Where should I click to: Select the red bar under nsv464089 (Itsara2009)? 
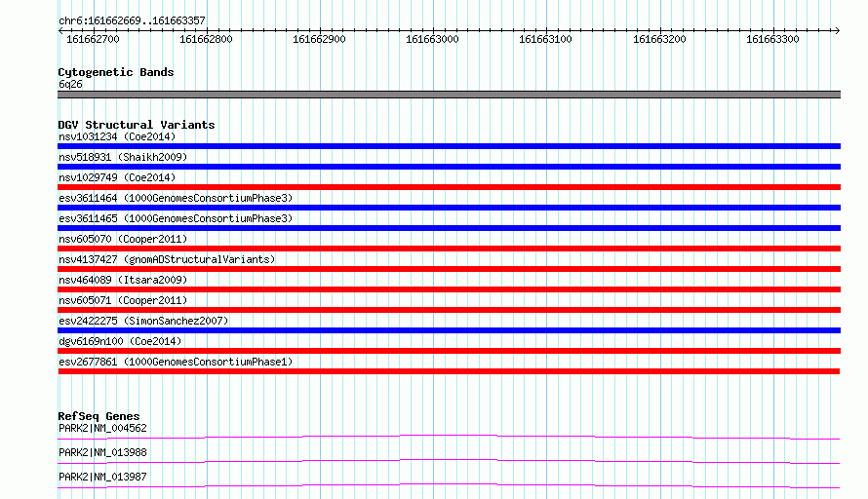point(449,289)
